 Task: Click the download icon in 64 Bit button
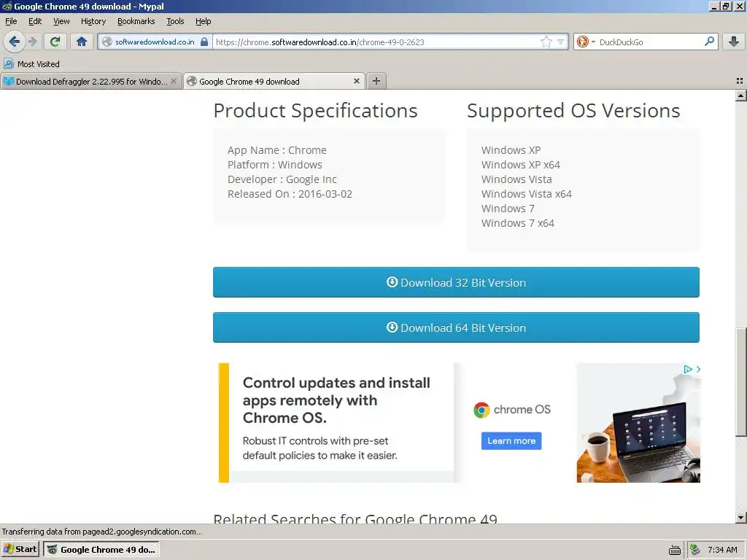click(x=392, y=327)
